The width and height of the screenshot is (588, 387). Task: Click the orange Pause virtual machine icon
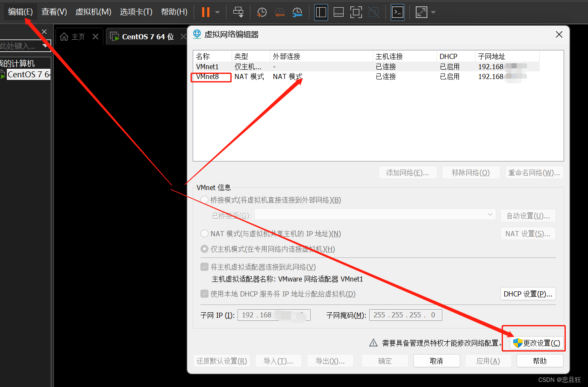coord(206,12)
